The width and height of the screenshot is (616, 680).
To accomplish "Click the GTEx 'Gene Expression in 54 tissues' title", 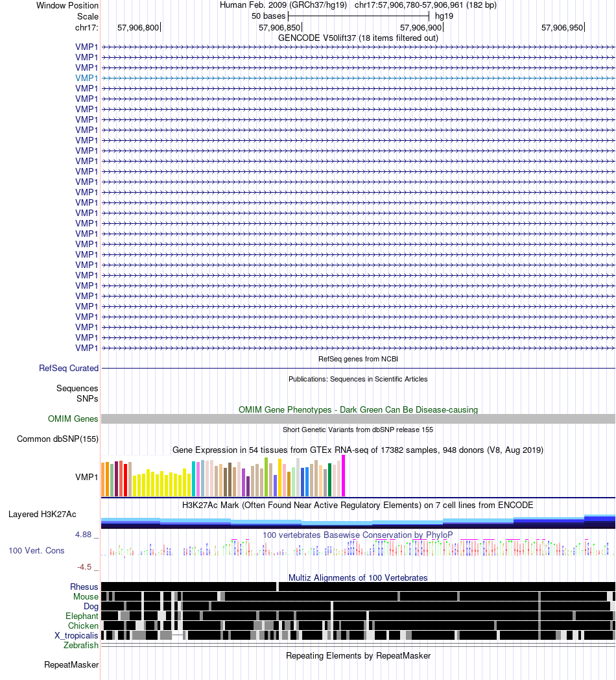I will (x=358, y=450).
